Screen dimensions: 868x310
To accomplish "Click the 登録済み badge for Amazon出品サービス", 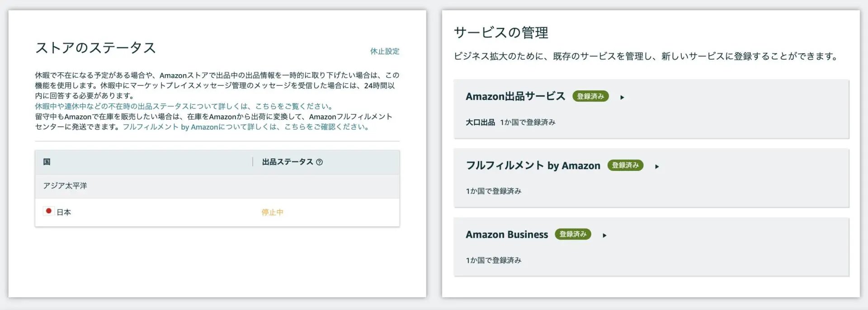I will tap(590, 96).
